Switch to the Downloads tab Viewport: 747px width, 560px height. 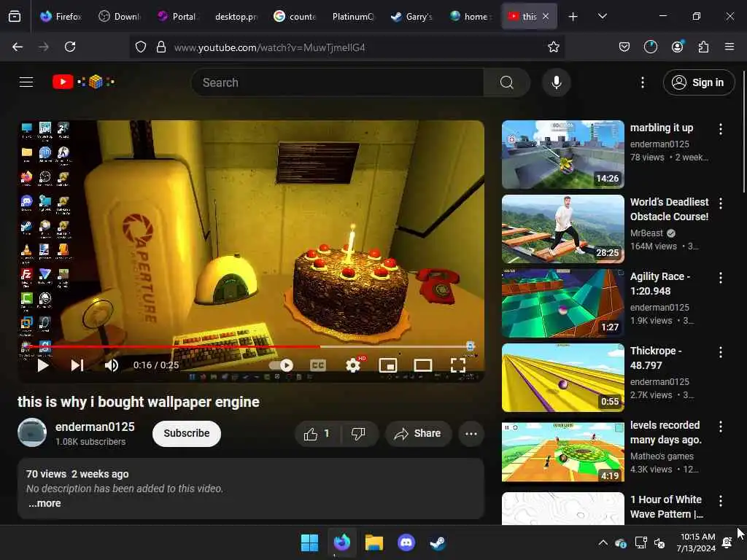(120, 17)
